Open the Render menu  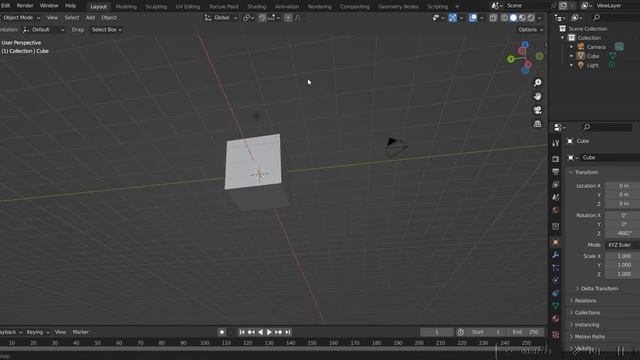[x=25, y=6]
